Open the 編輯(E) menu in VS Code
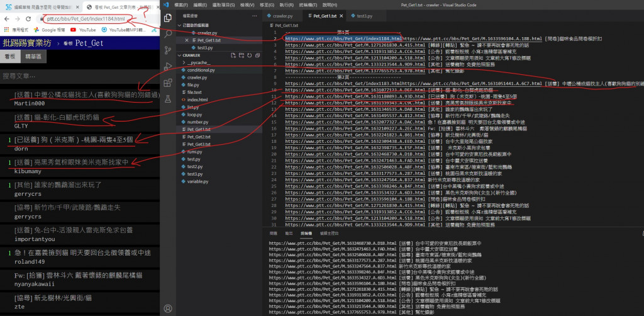 click(x=200, y=5)
